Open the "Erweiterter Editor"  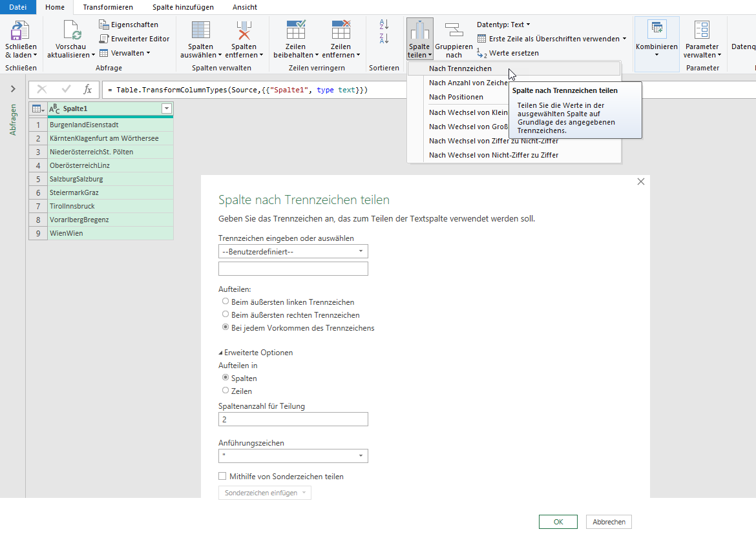click(x=134, y=39)
